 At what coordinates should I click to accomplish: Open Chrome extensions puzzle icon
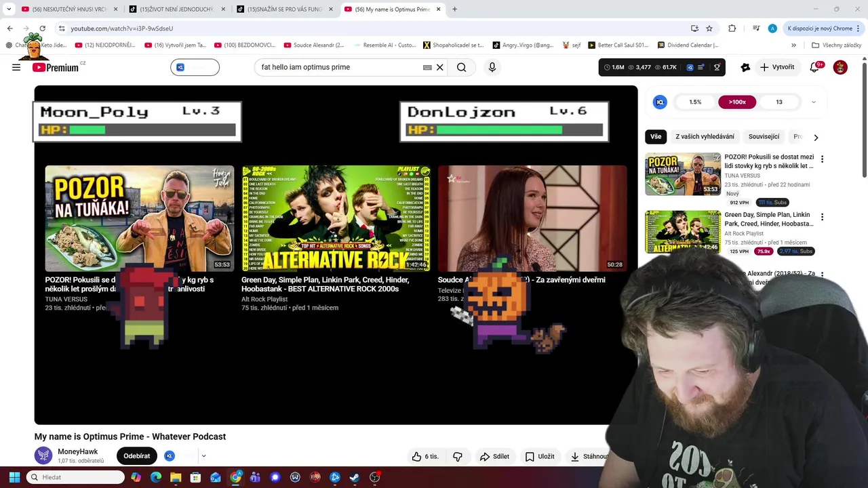(x=732, y=28)
